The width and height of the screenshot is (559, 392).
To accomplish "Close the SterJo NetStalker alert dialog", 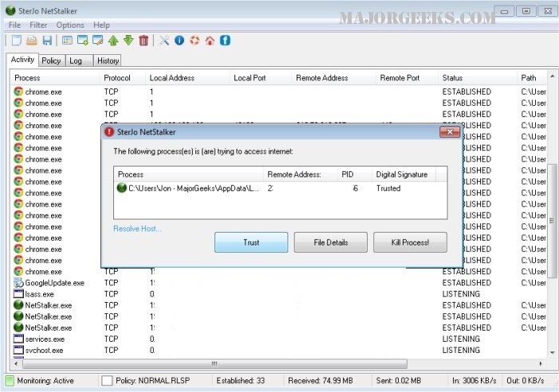I will (450, 132).
